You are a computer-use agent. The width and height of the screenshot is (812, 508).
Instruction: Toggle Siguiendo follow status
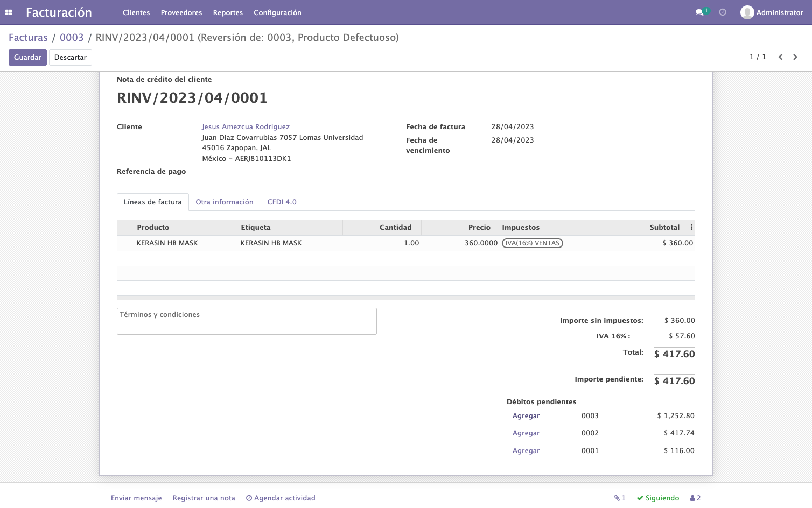click(658, 498)
